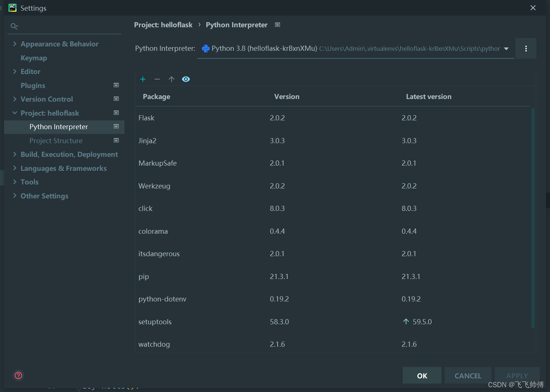This screenshot has height=392, width=550.
Task: Expand the Version Control section
Action: coord(15,99)
